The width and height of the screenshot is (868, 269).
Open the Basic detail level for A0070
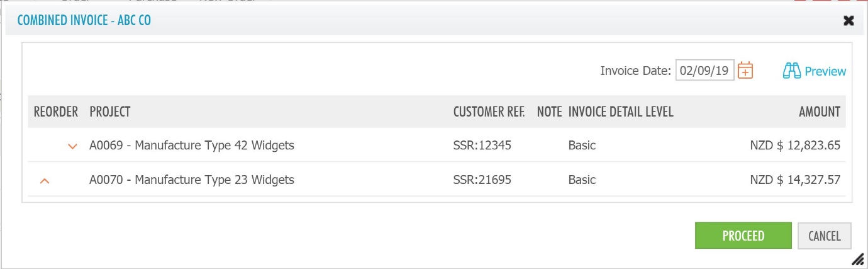click(582, 180)
